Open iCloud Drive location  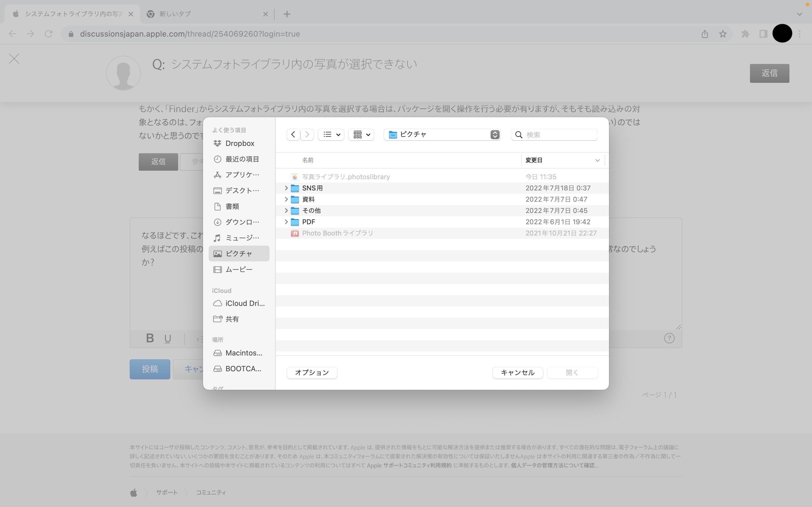[244, 303]
